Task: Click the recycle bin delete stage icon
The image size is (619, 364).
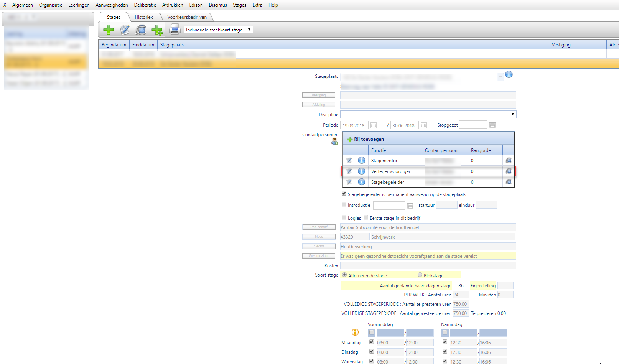Action: (141, 30)
